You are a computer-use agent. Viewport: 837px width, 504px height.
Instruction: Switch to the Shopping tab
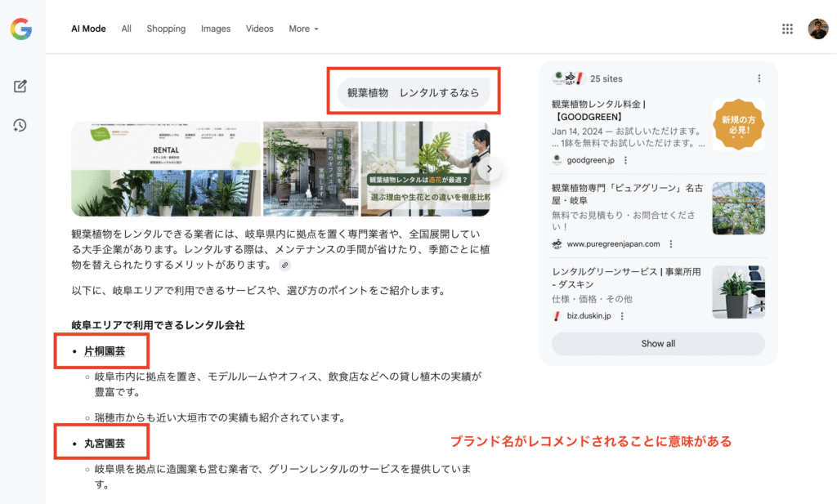[x=166, y=29]
